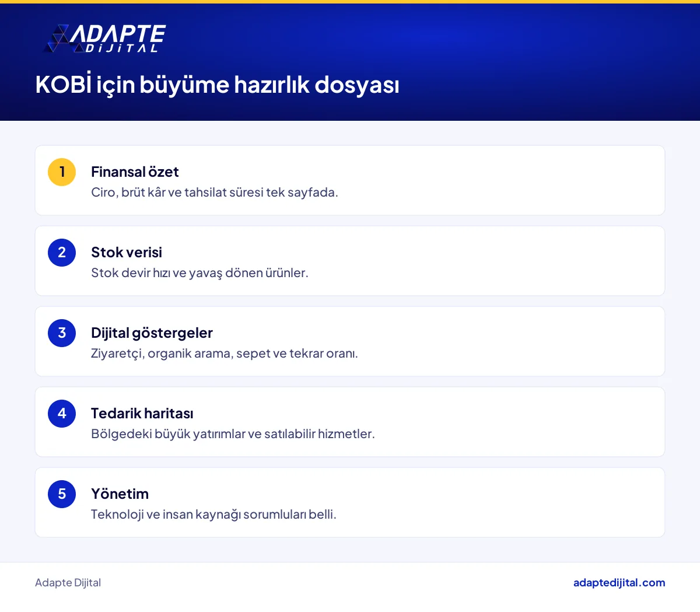Click the blue number 3 badge

pos(62,333)
